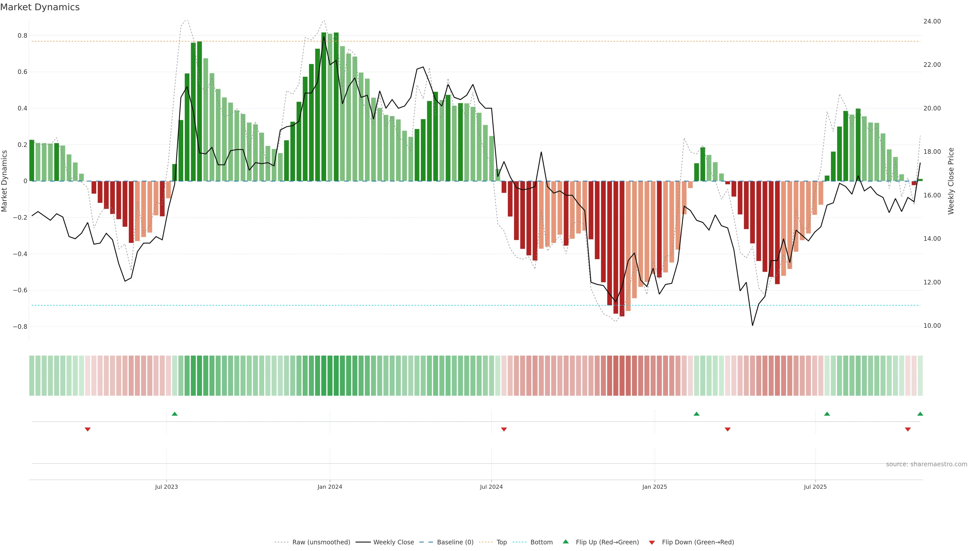Viewport: 980px width, 551px height.
Task: Click the rightmost green Flip Up triangle
Action: pos(920,414)
